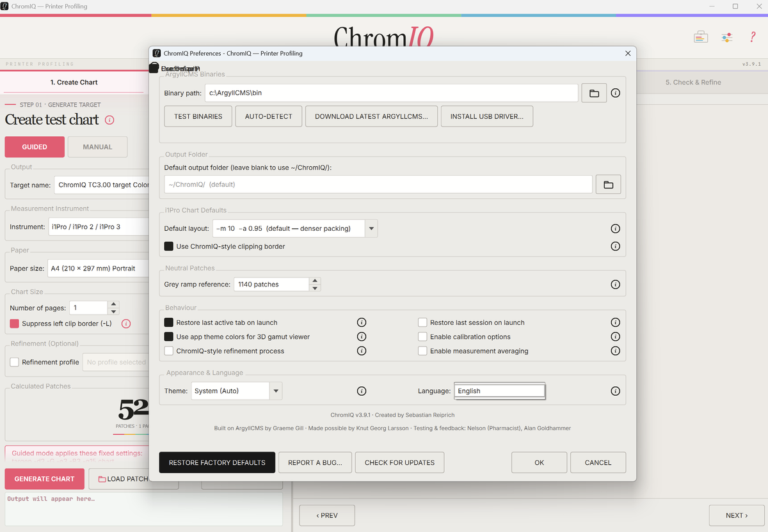Click AUTO-DETECT button
This screenshot has height=532, width=768.
[x=269, y=116]
